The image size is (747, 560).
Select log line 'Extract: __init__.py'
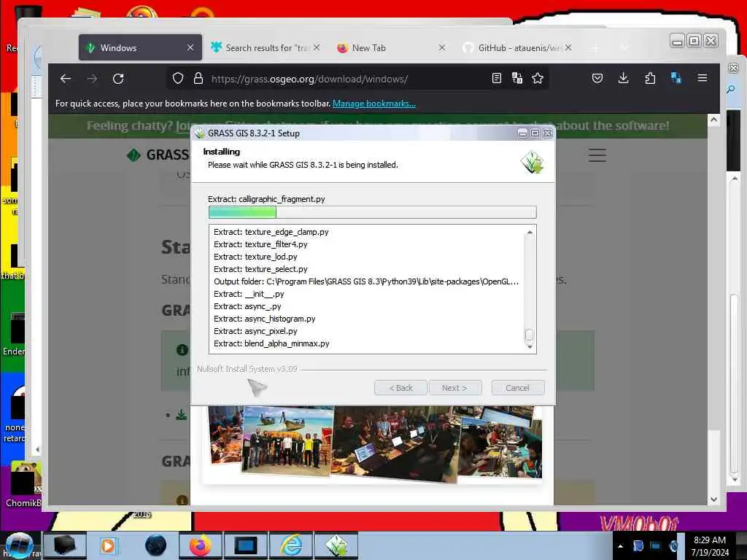(x=249, y=294)
